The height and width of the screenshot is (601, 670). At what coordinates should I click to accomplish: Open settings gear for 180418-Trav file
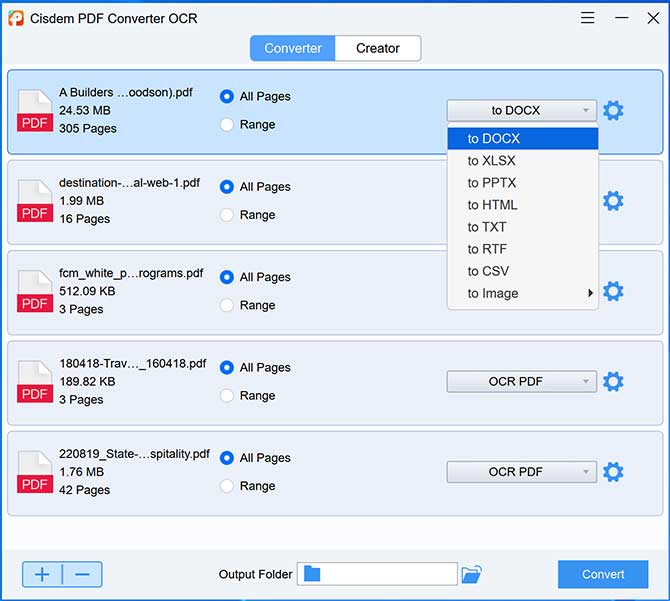613,381
